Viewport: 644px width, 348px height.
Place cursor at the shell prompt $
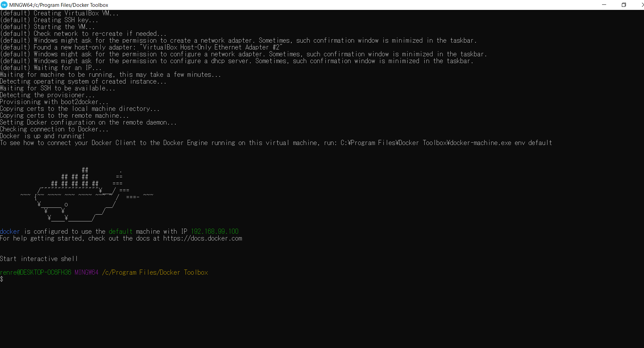2,279
